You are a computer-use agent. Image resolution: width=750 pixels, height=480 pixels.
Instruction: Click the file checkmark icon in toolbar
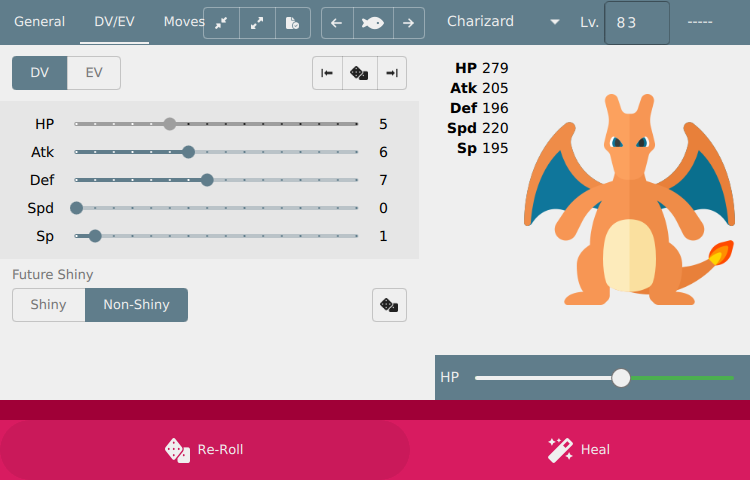tap(293, 23)
